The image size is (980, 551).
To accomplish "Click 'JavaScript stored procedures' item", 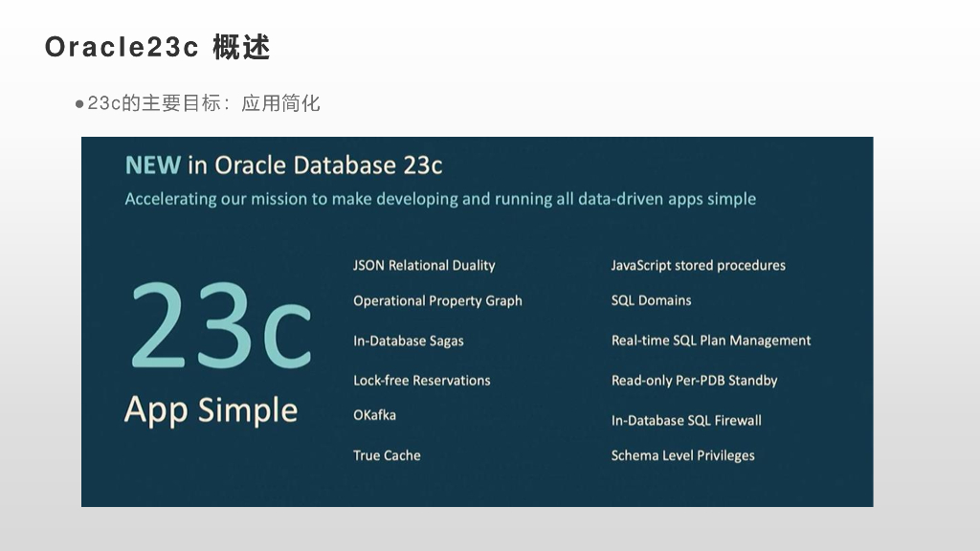I will coord(698,265).
